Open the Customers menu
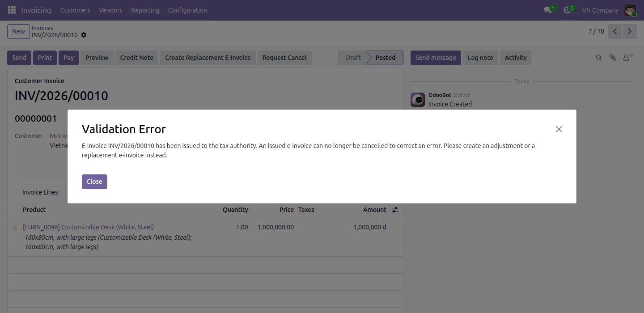644x313 pixels. (75, 10)
